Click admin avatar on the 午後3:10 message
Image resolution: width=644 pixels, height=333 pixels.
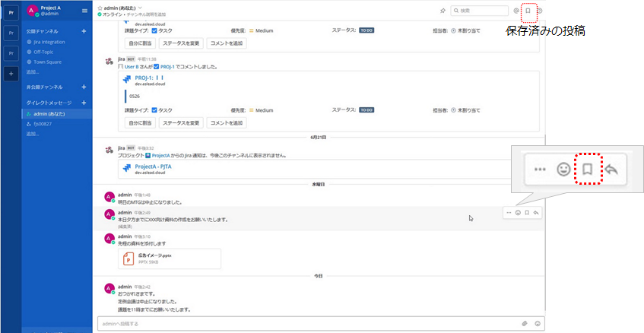109,239
